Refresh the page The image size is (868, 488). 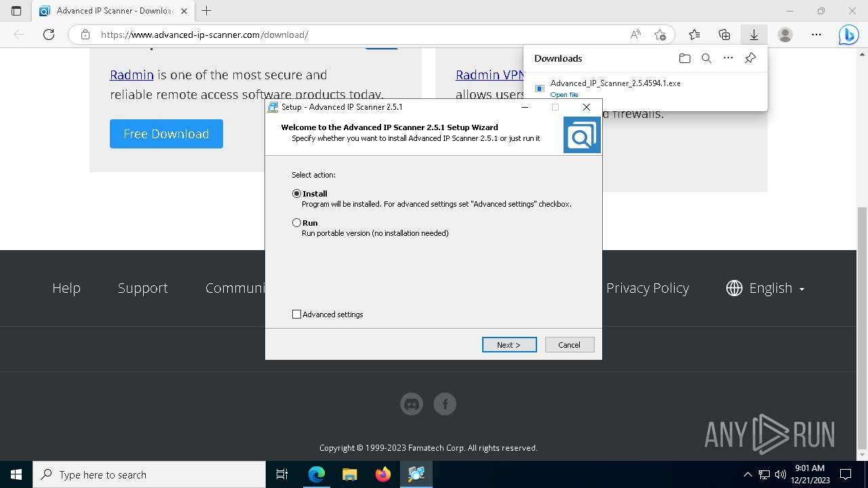point(49,35)
